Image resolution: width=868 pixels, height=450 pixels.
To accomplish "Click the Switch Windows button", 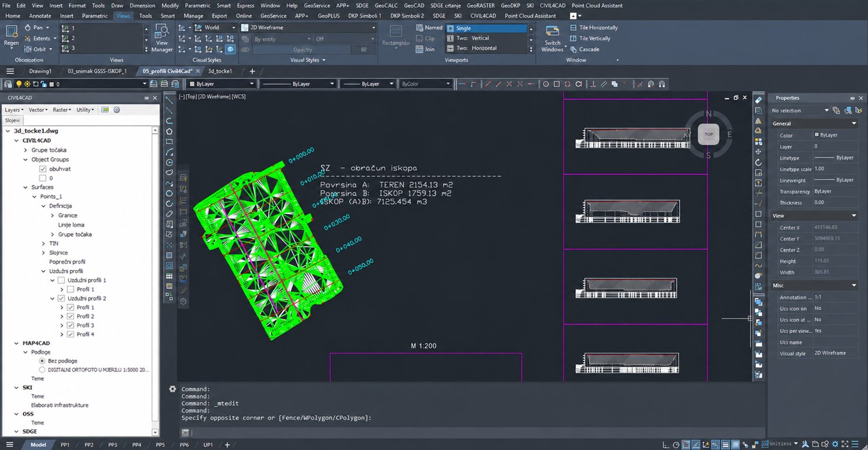I will pyautogui.click(x=553, y=38).
